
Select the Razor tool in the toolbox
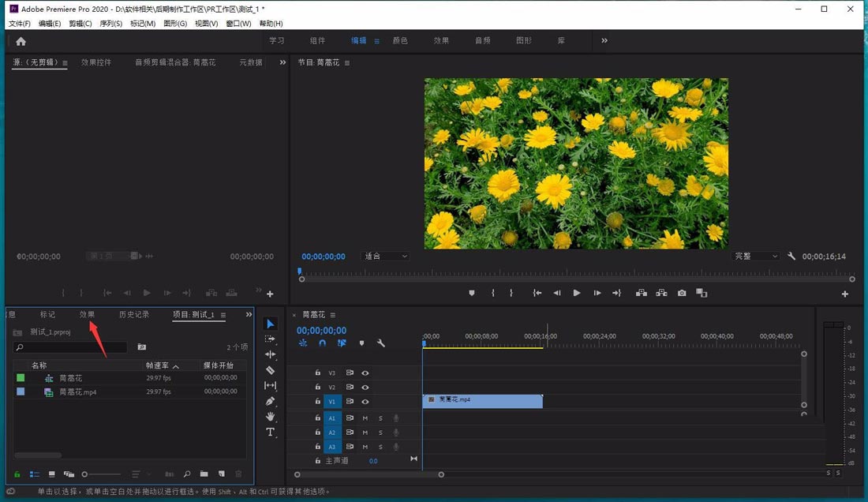271,370
